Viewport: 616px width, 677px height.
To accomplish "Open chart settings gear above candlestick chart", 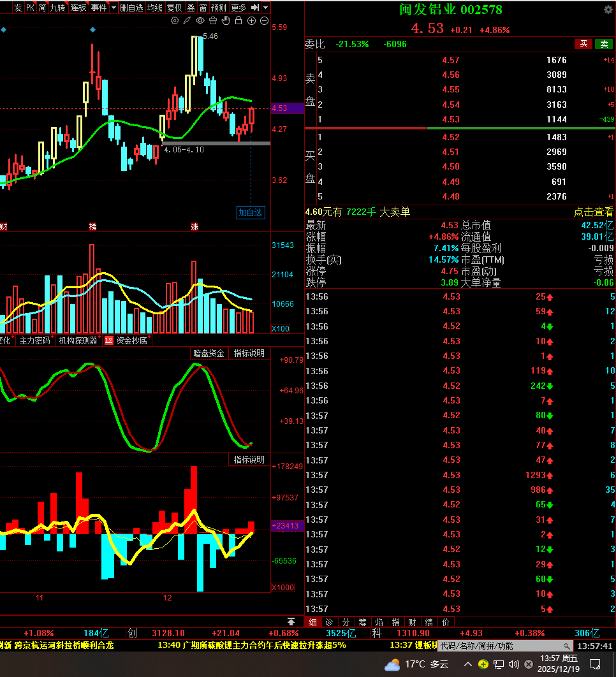I will [175, 20].
